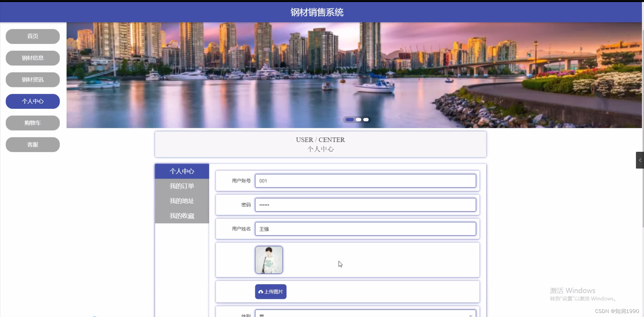Select the second carousel indicator dot
644x317 pixels.
tap(358, 120)
